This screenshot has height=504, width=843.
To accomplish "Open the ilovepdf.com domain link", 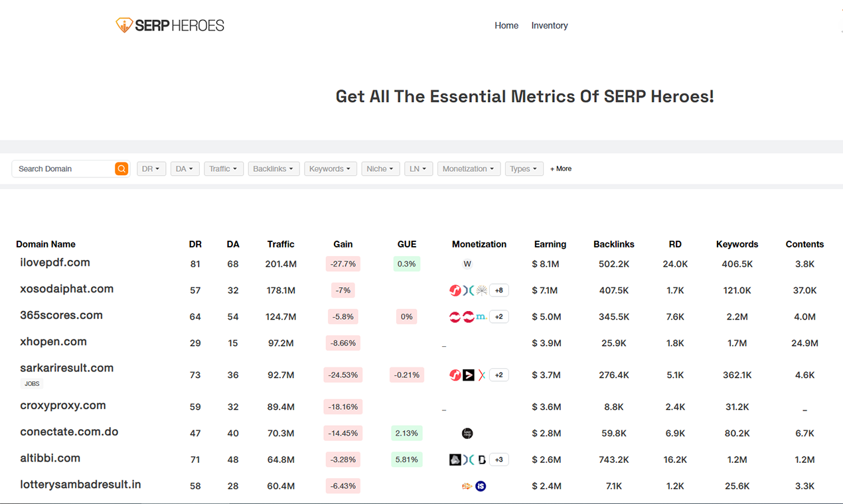I will pyautogui.click(x=55, y=263).
